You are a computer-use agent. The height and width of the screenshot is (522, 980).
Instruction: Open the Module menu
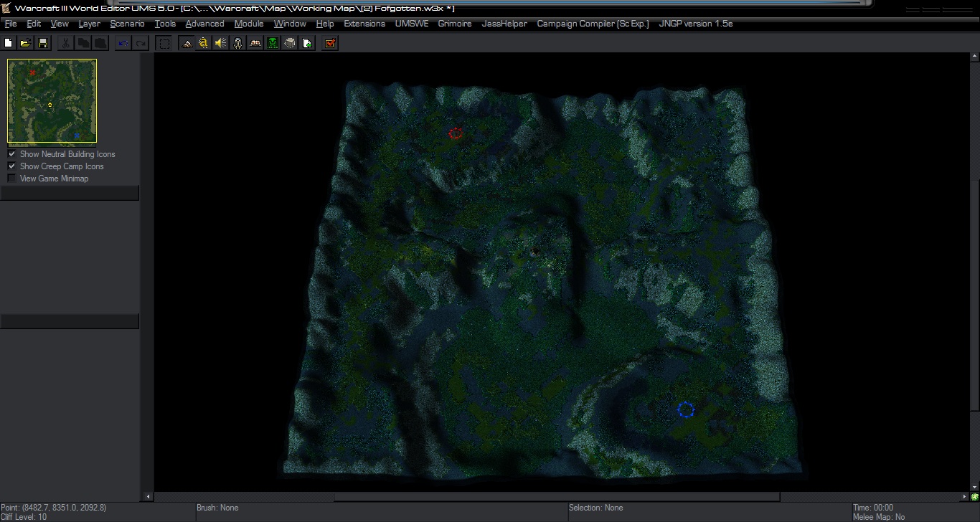(249, 24)
